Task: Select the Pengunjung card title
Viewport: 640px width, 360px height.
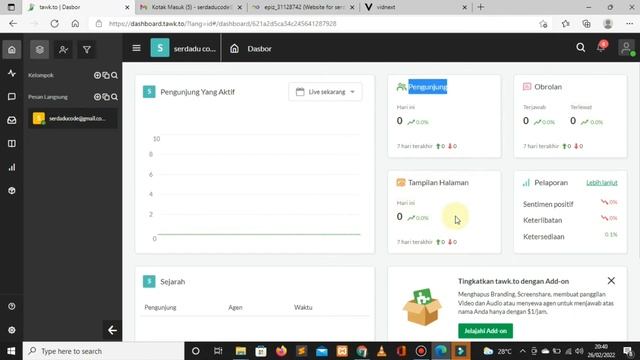Action: point(427,87)
